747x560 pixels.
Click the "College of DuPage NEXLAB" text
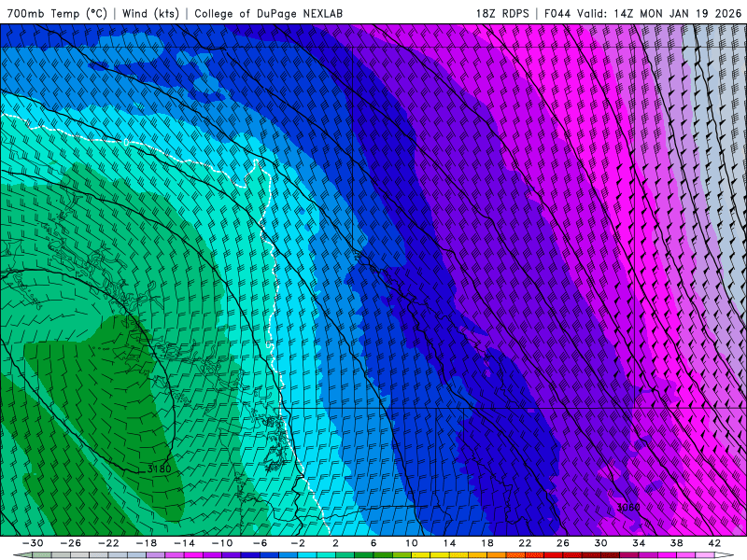[x=268, y=13]
